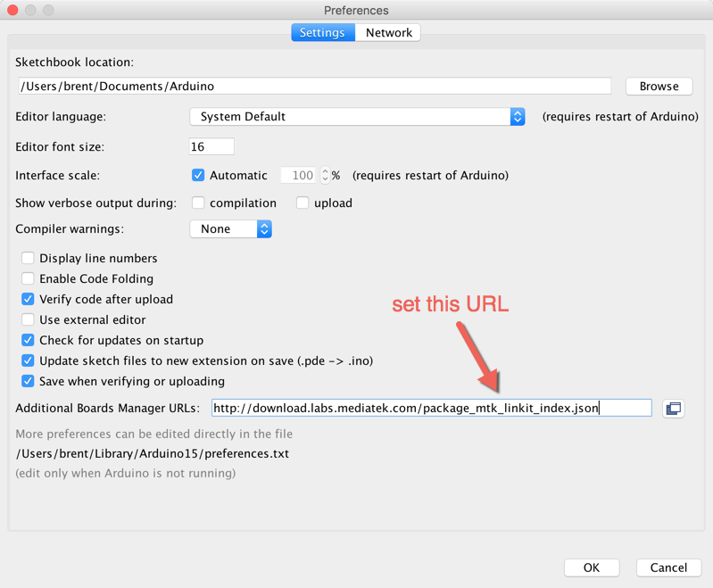The height and width of the screenshot is (588, 713).
Task: Select the Settings tab
Action: coord(323,33)
